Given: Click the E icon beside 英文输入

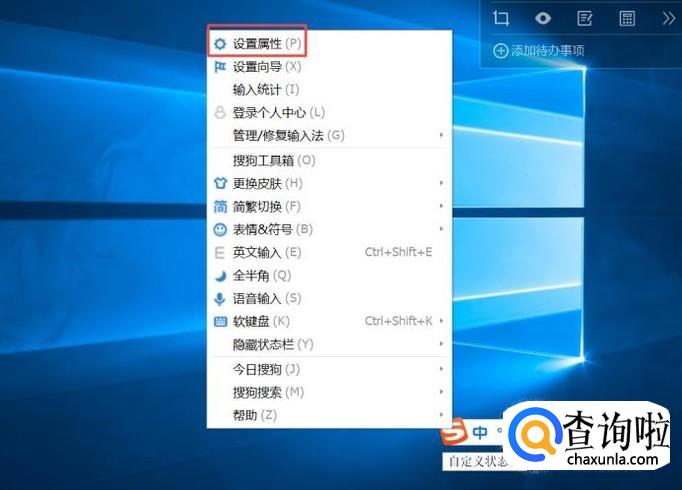Looking at the screenshot, I should tap(220, 253).
